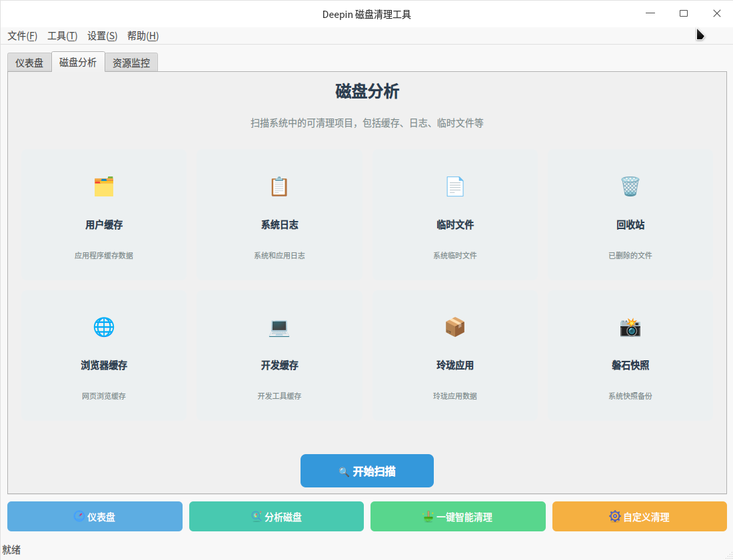Viewport: 733px width, 560px height.
Task: Open the 工具(T) menu
Action: (62, 36)
